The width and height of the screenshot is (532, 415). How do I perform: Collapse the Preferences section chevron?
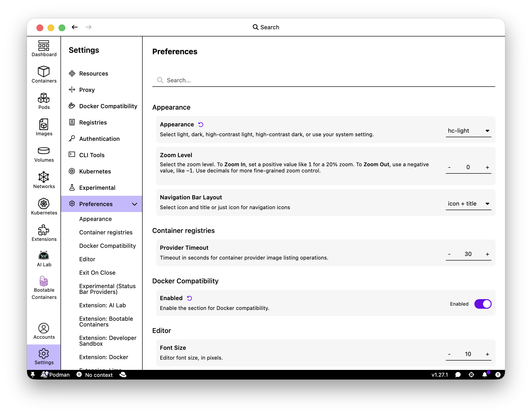coord(134,204)
